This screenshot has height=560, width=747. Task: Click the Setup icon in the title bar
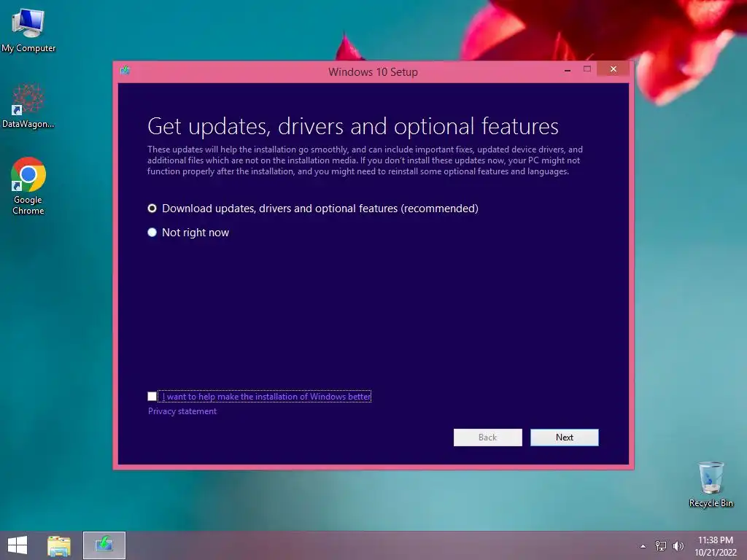coord(125,71)
